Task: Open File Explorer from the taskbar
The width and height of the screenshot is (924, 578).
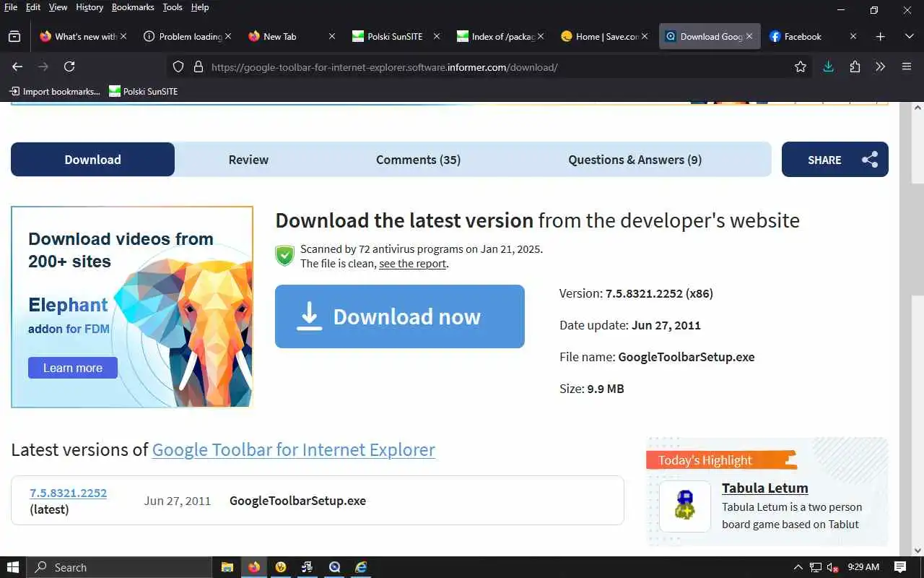Action: 227,567
